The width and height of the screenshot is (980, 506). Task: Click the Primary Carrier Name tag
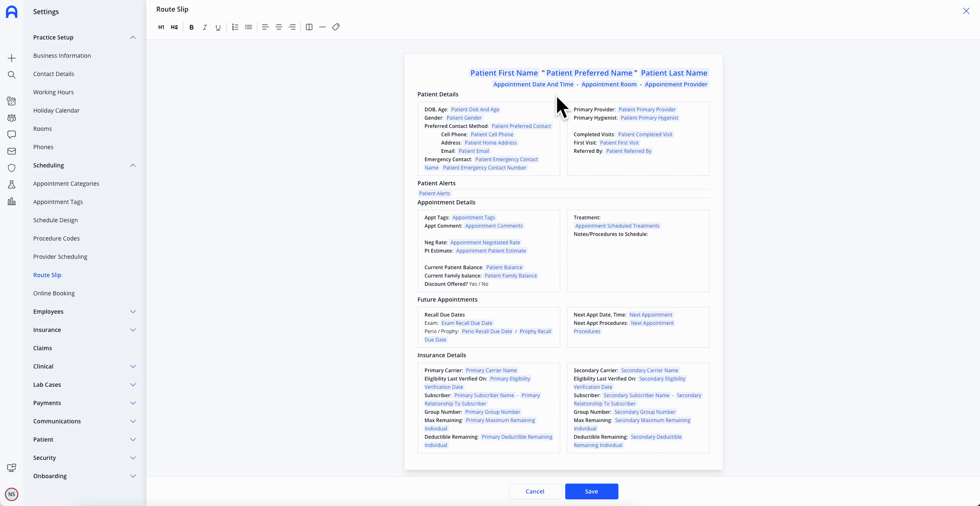click(x=491, y=371)
